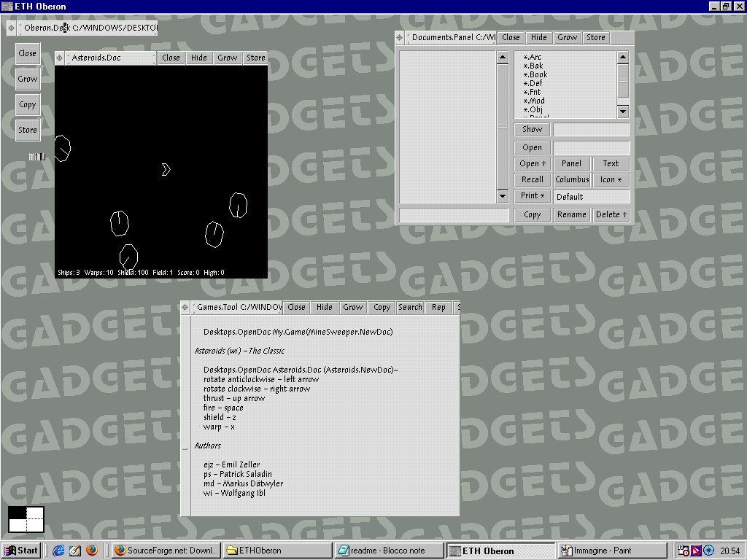Click the spaceship in the Asteroids game

(166, 170)
